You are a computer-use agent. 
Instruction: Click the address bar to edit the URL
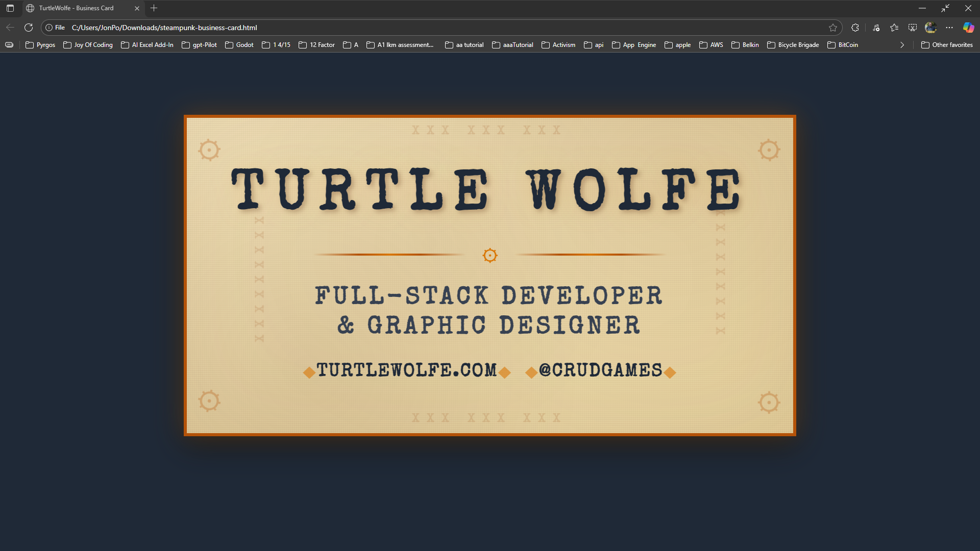pos(357,28)
